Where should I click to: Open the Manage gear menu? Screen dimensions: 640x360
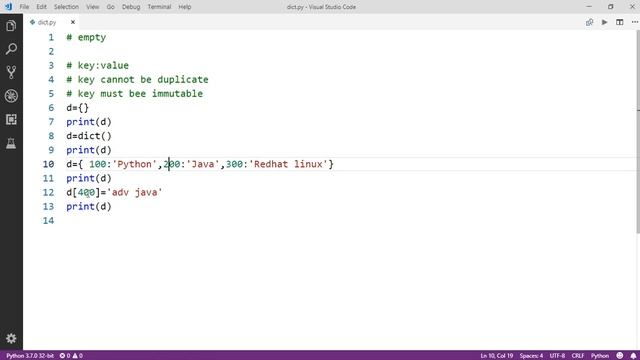(11, 338)
